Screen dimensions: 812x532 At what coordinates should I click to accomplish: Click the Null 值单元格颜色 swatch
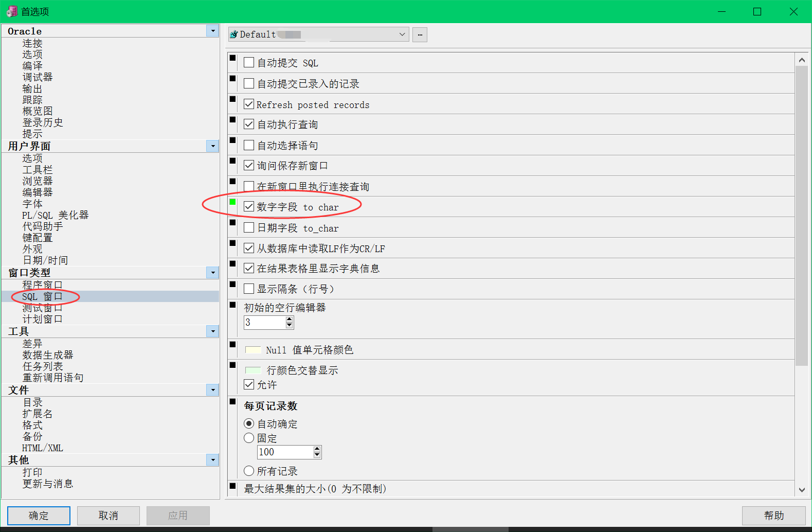tap(253, 350)
